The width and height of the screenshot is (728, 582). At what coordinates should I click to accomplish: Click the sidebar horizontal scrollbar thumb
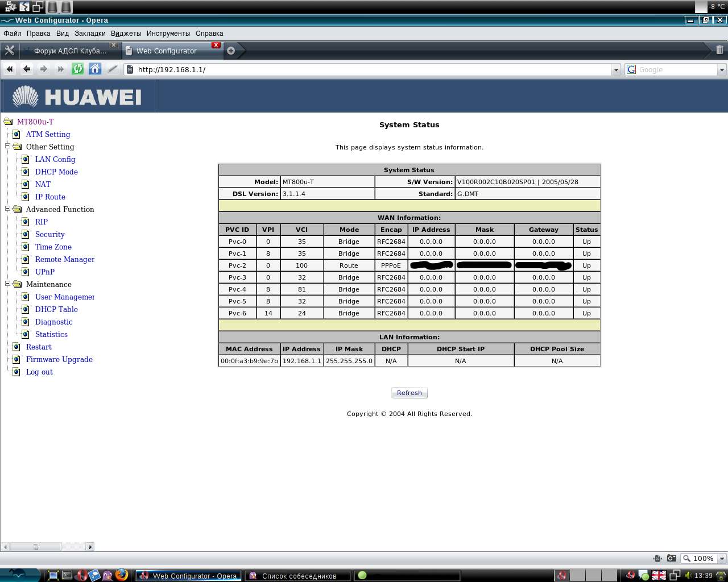pos(35,547)
